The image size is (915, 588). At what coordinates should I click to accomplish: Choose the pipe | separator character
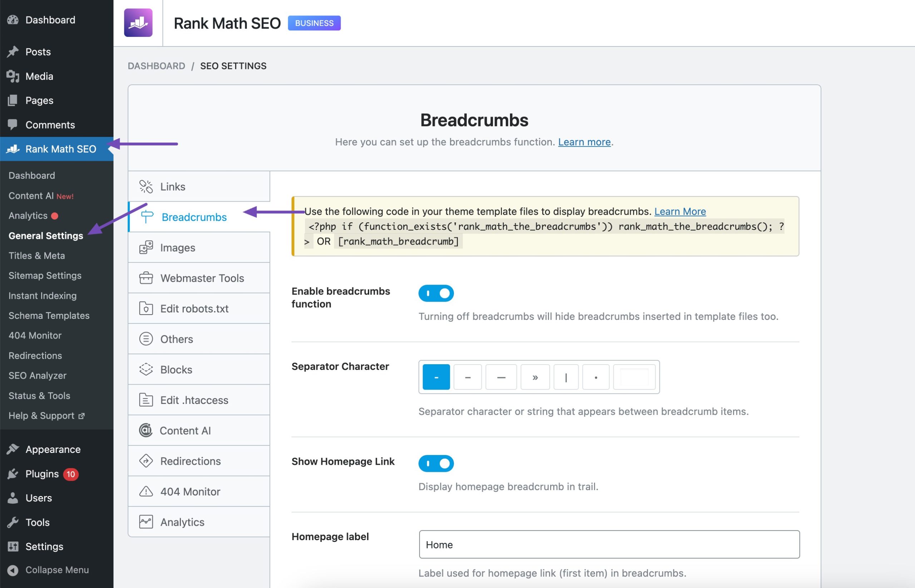click(566, 377)
